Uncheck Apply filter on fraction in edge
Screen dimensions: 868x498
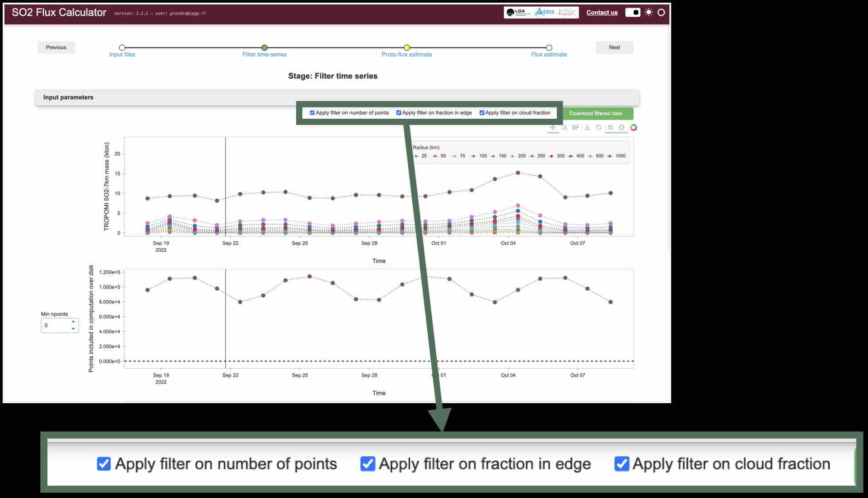pos(399,113)
